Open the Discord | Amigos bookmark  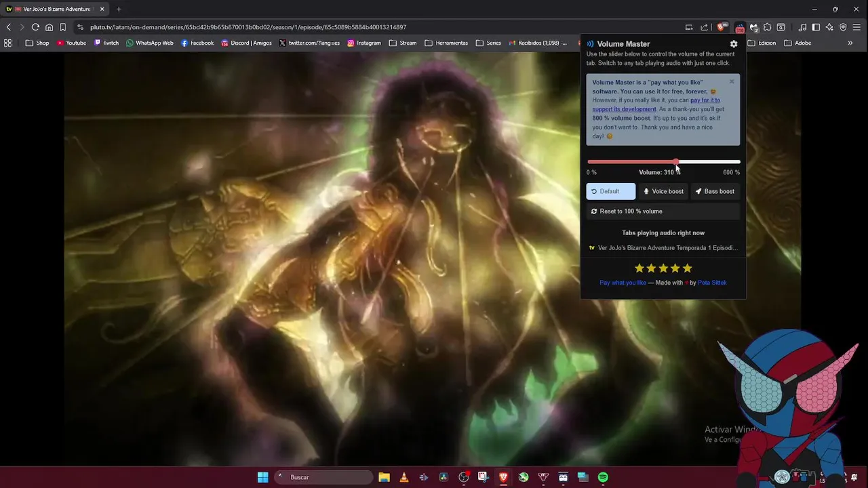(x=247, y=43)
